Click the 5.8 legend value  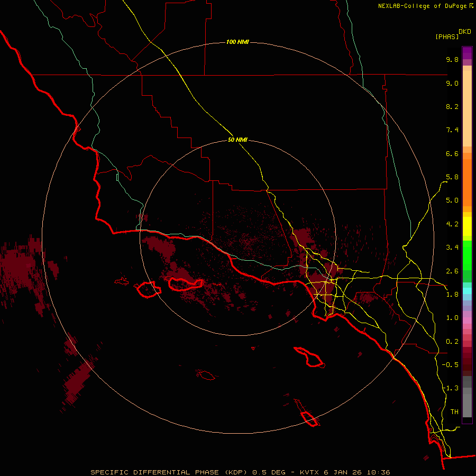[452, 177]
